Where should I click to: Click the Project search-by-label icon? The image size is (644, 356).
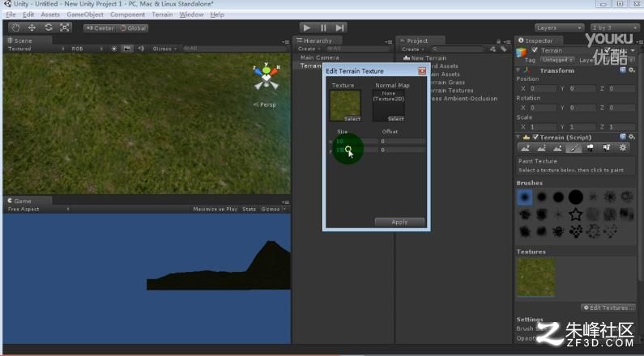pyautogui.click(x=504, y=49)
